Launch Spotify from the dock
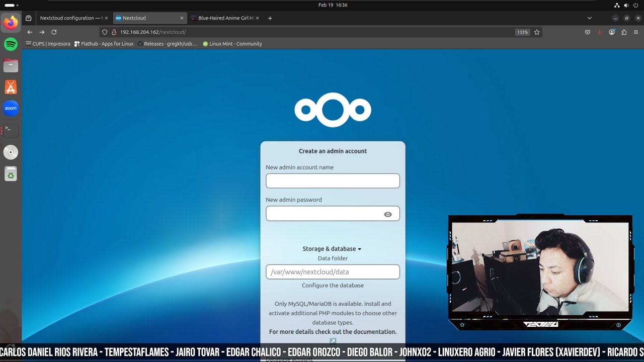Image resolution: width=644 pixels, height=362 pixels. (11, 44)
